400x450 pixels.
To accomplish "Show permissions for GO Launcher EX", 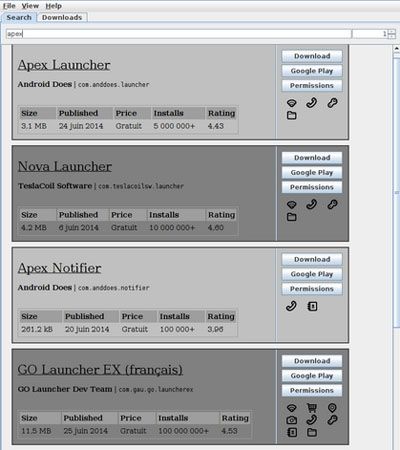I will coord(312,390).
